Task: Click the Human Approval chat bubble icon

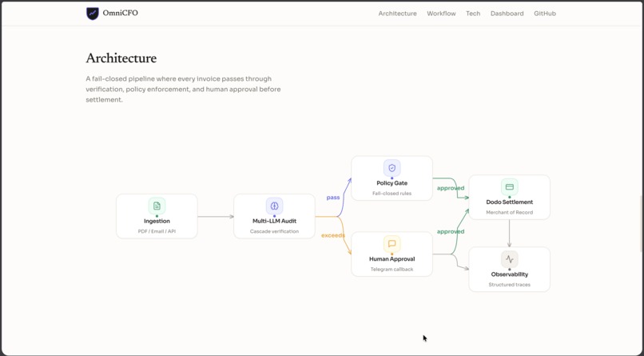Action: tap(392, 244)
